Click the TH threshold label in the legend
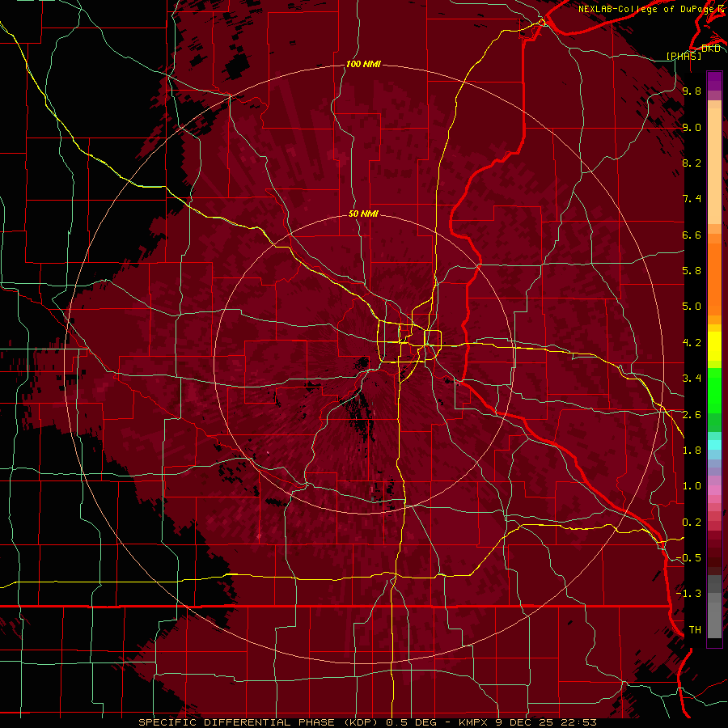 (695, 630)
